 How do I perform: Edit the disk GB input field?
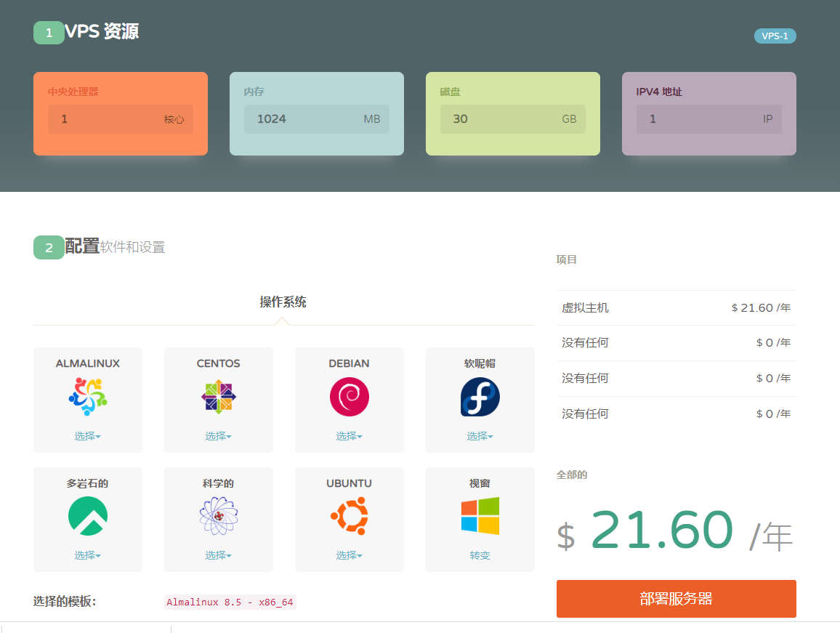point(513,119)
